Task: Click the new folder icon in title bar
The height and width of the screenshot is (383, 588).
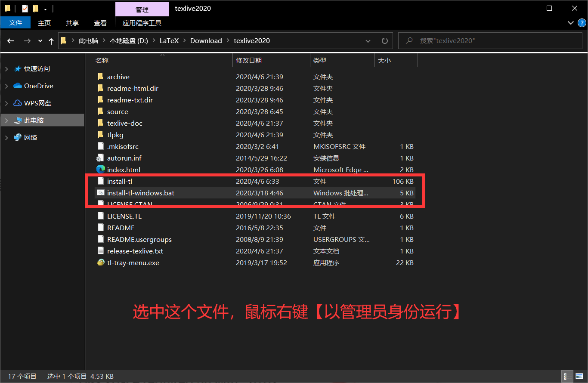Action: pos(35,8)
